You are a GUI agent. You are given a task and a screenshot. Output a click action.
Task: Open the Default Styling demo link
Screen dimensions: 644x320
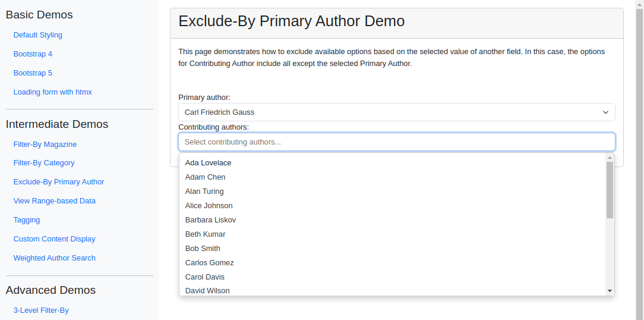click(x=38, y=35)
